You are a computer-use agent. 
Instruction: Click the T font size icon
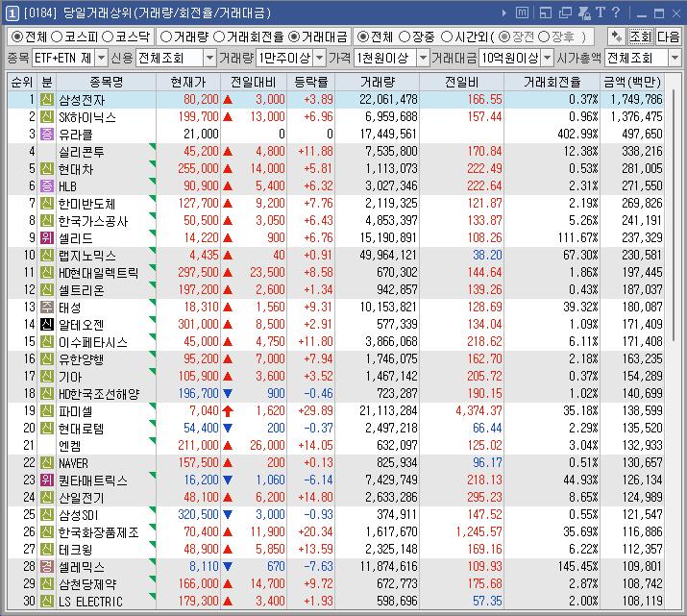click(x=601, y=12)
